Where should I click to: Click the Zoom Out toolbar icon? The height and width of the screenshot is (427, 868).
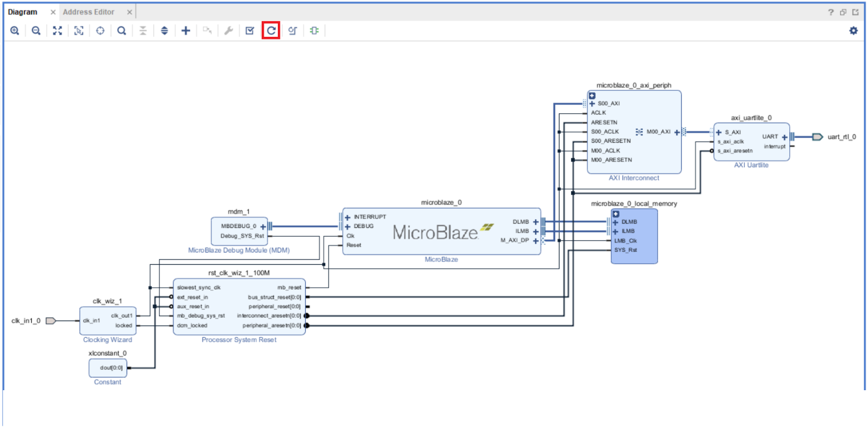36,31
